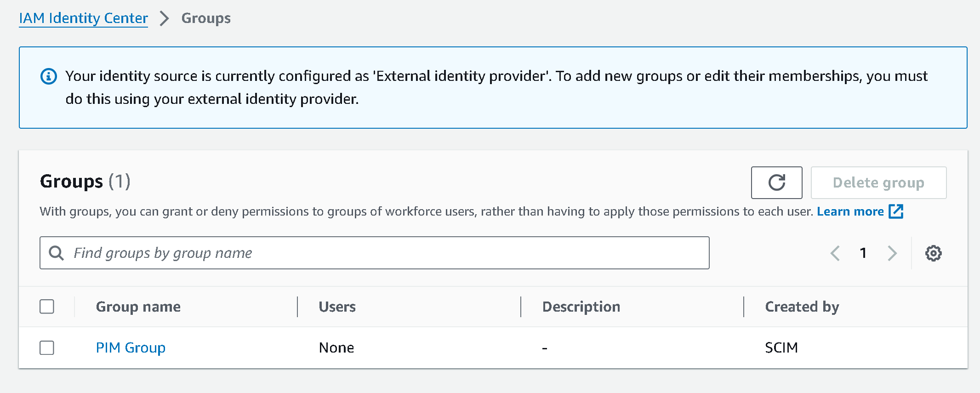Open table preferences gear icon
980x393 pixels.
coord(933,253)
